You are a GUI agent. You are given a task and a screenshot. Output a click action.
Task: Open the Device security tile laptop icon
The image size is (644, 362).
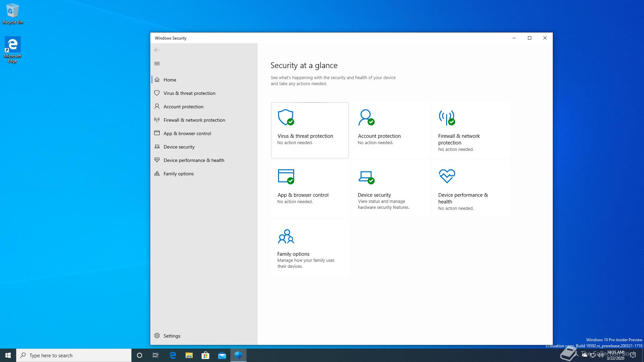(x=366, y=178)
